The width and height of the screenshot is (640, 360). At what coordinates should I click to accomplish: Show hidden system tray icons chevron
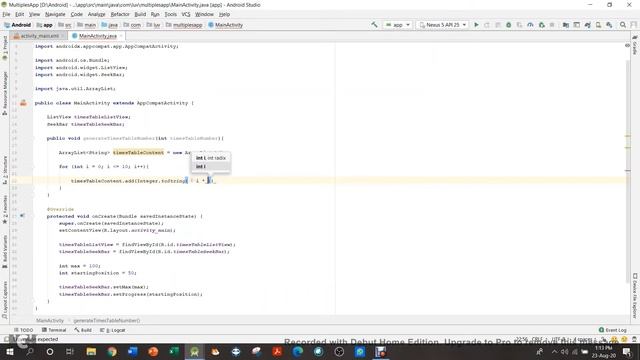[x=554, y=351]
